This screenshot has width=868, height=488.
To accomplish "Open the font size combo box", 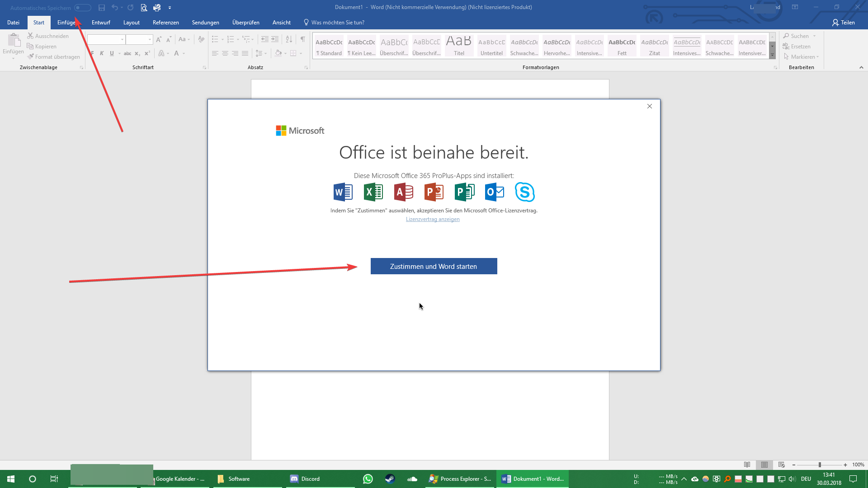I will (139, 39).
